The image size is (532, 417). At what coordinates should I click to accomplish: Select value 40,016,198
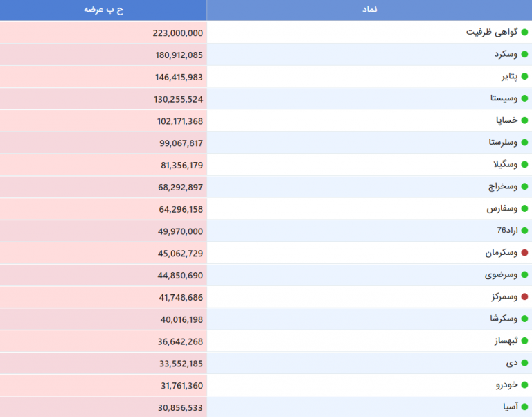tap(181, 319)
